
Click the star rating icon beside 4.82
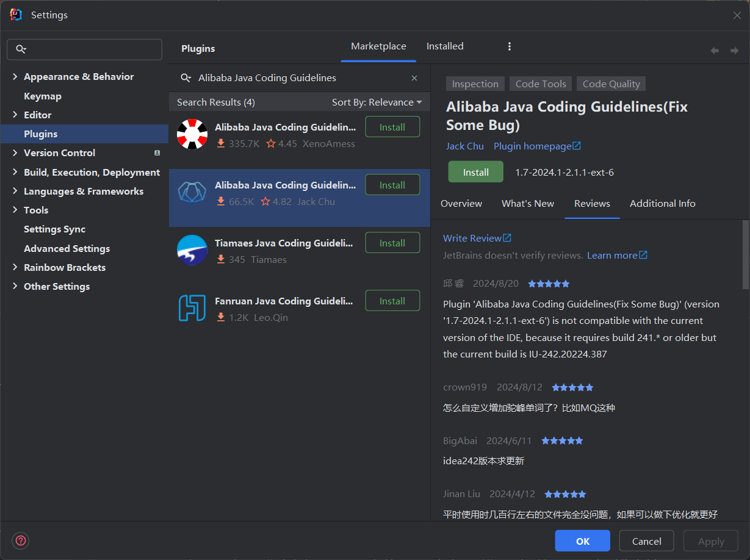[x=265, y=202]
